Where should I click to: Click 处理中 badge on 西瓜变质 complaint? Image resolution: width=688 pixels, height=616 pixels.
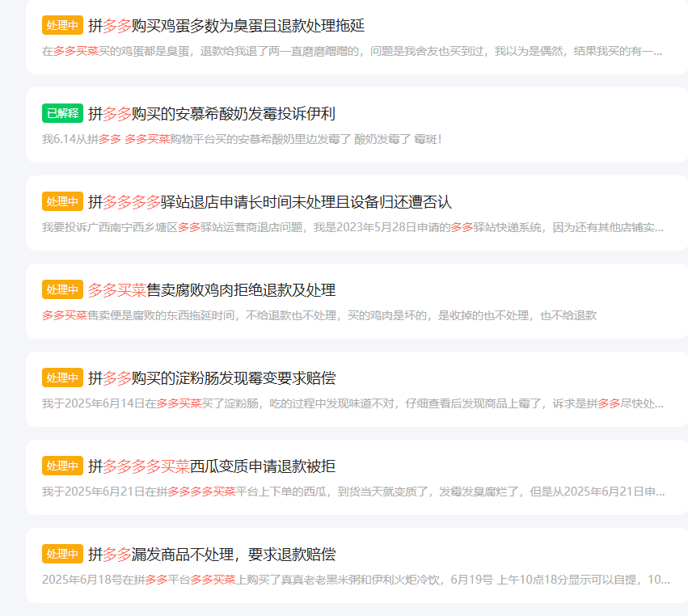tap(62, 466)
